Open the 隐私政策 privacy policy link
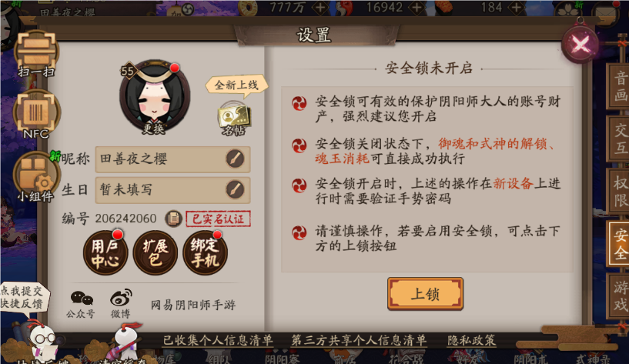This screenshot has width=629, height=364. (x=472, y=340)
